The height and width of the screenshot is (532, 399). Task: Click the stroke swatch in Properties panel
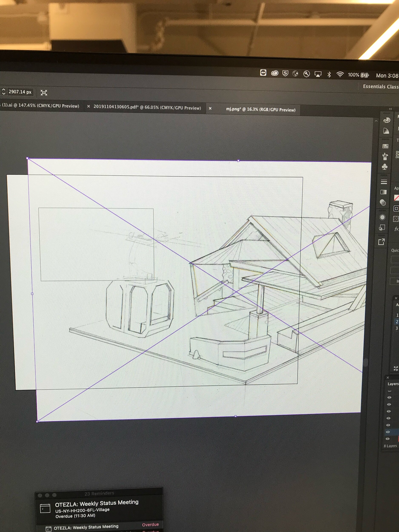pos(396,209)
